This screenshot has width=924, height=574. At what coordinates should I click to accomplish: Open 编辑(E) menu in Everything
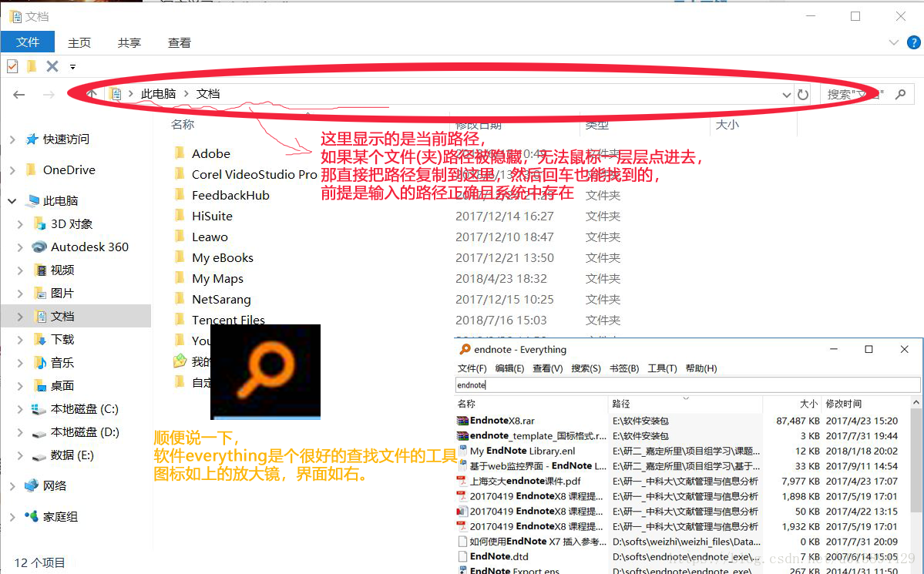tap(509, 368)
